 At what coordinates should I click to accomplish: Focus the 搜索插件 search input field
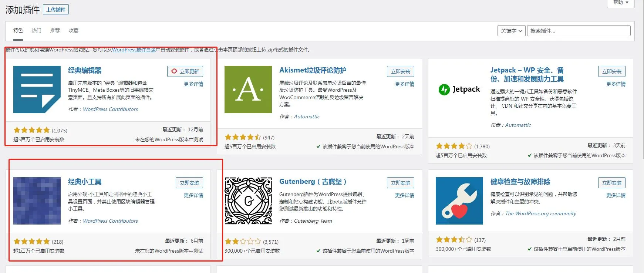[x=579, y=31]
